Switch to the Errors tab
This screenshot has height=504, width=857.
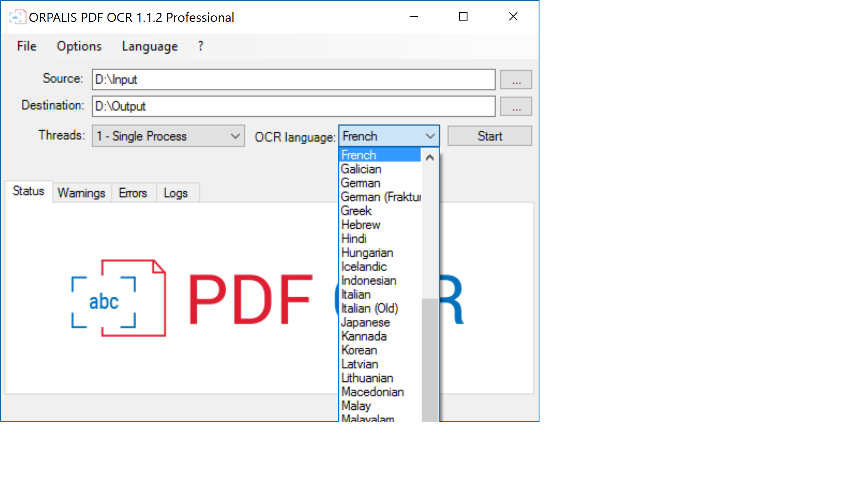coord(133,192)
